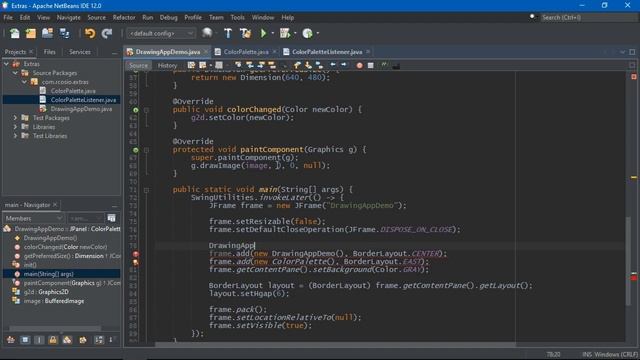The image size is (640, 360).
Task: Click the editor Last Edit icon
Action: pyautogui.click(x=191, y=65)
